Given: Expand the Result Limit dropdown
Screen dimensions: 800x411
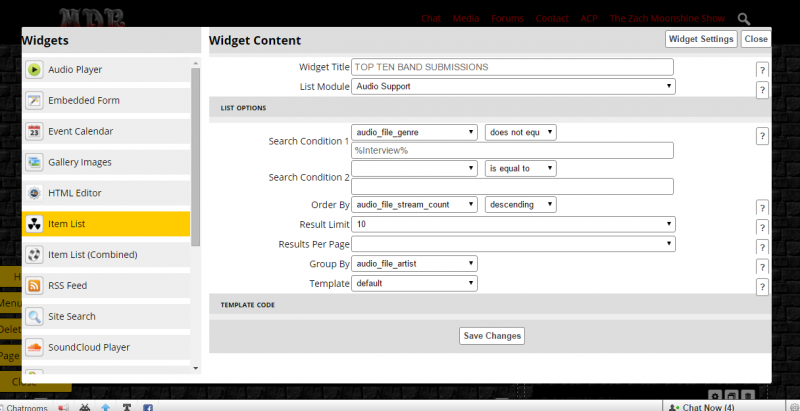Looking at the screenshot, I should [x=513, y=224].
